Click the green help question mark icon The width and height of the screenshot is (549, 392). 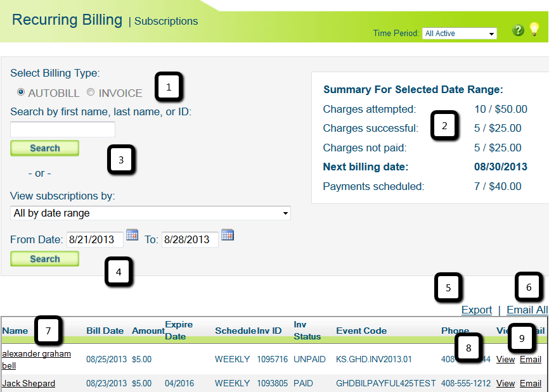point(518,30)
